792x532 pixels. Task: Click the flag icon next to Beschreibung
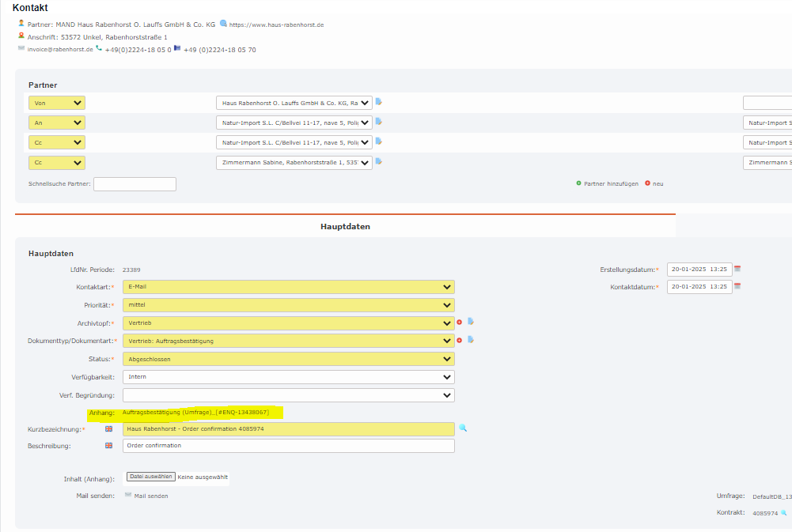click(108, 445)
